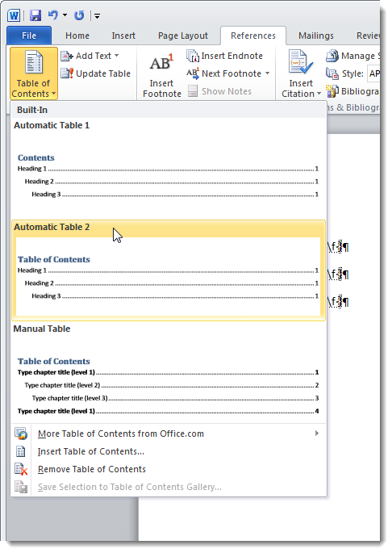Choose the Automatic Table 2 preview
The width and height of the screenshot is (392, 553).
point(168,276)
